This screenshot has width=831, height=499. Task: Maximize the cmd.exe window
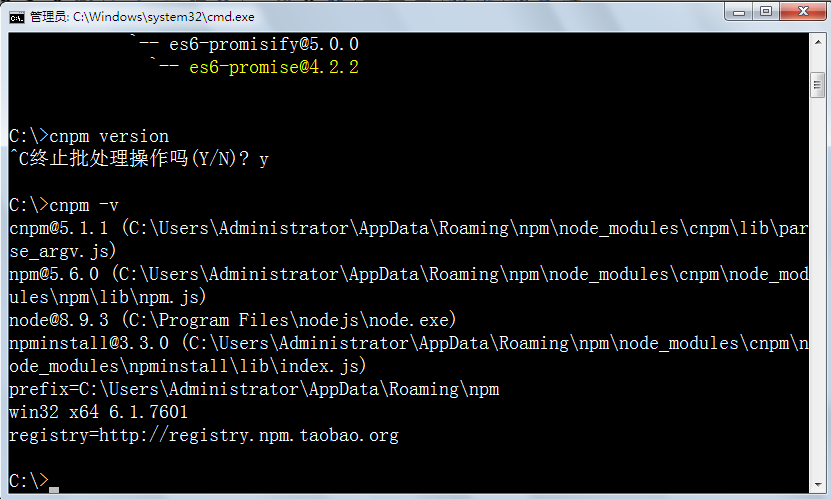tap(766, 12)
